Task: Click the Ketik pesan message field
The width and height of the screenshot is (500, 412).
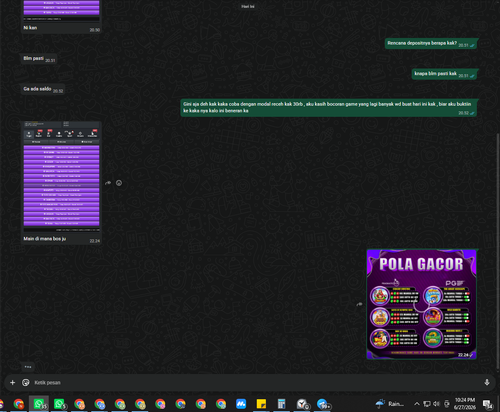Action: click(257, 382)
